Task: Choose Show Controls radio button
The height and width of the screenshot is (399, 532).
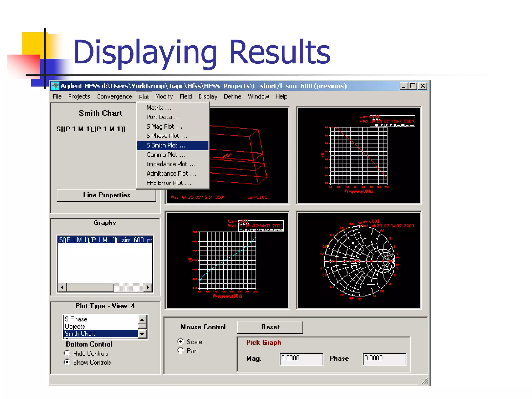Action: click(67, 362)
